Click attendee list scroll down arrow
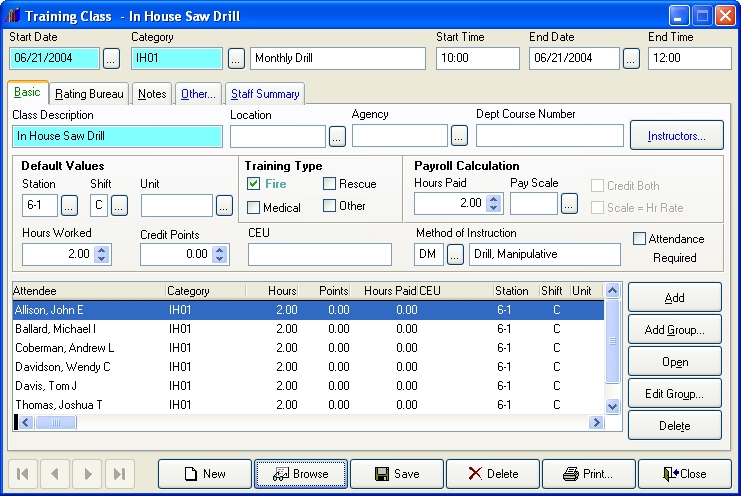 [612, 406]
